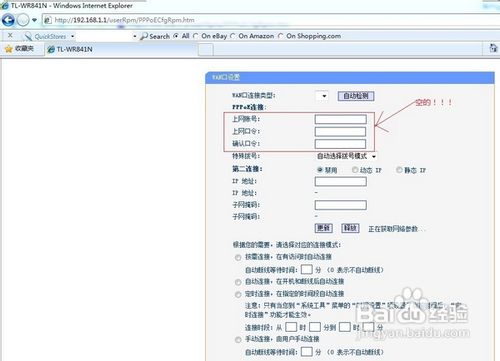Screen dimensions: 500x361
Task: Click the browser Forward arrow button
Action: point(23,20)
